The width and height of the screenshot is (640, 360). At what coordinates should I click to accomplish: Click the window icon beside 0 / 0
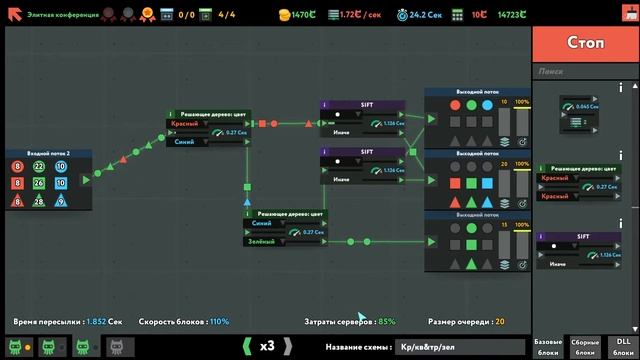point(167,15)
